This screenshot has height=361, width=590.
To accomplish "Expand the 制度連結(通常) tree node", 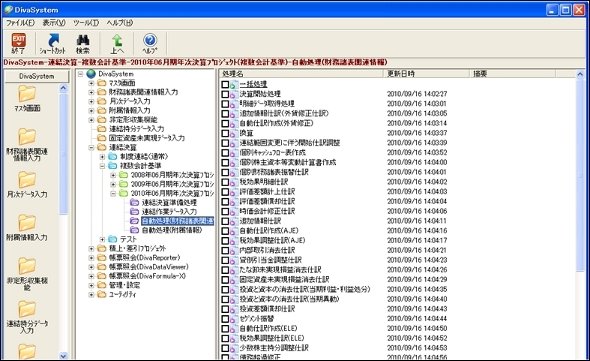I will pos(102,157).
